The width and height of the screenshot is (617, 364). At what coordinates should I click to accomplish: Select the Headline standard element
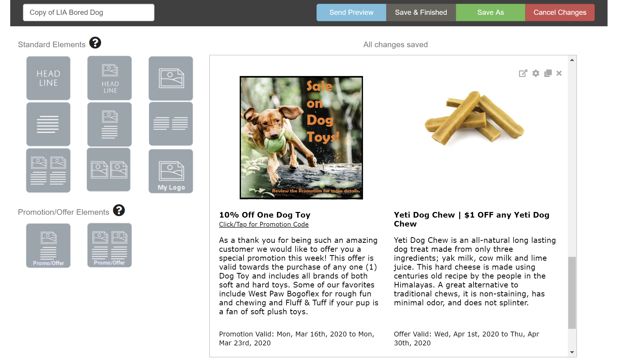coord(48,78)
